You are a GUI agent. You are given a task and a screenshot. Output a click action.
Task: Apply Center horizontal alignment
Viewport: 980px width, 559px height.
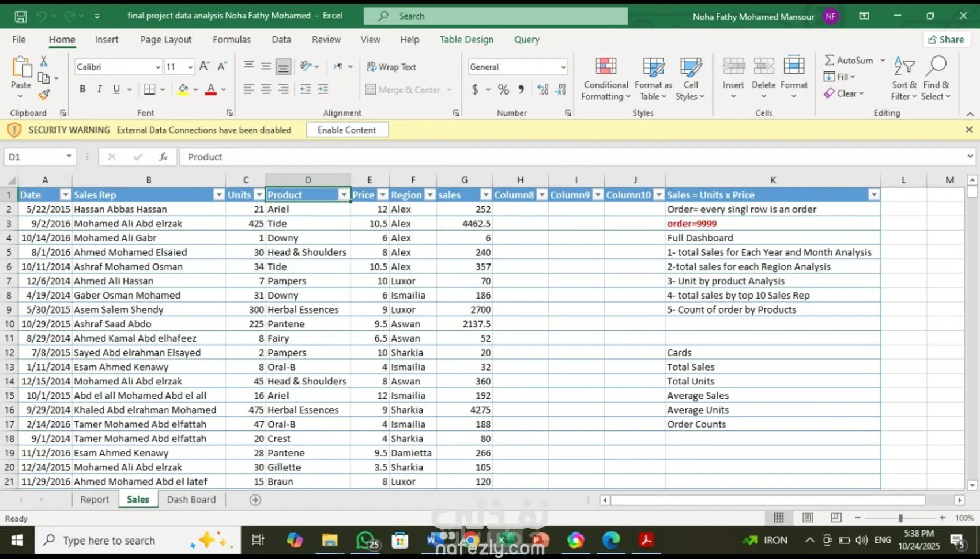pos(266,89)
